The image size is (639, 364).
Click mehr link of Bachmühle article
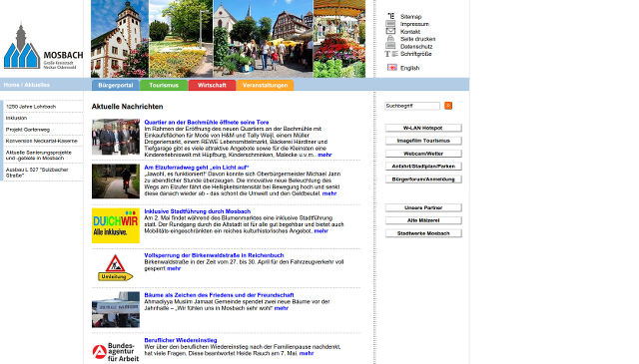324,155
